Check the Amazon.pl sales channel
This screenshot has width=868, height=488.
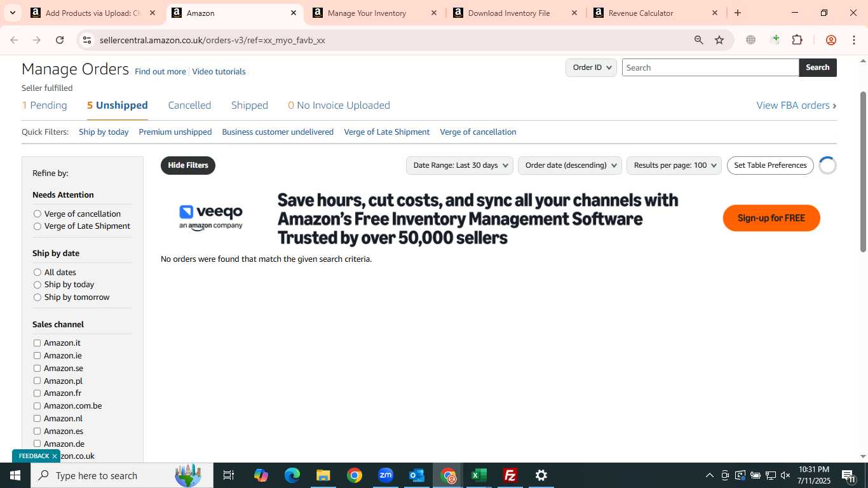pyautogui.click(x=37, y=381)
